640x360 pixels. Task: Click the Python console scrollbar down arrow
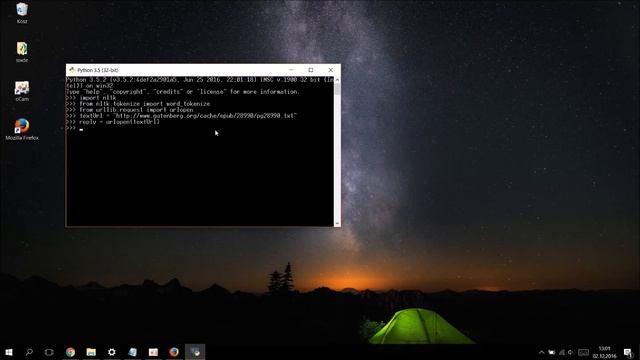337,223
